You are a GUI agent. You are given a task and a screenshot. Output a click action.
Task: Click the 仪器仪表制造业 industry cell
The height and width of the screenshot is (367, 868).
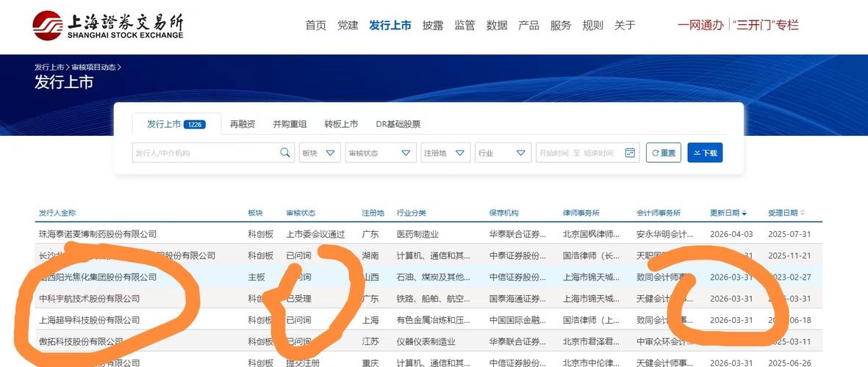pos(426,341)
